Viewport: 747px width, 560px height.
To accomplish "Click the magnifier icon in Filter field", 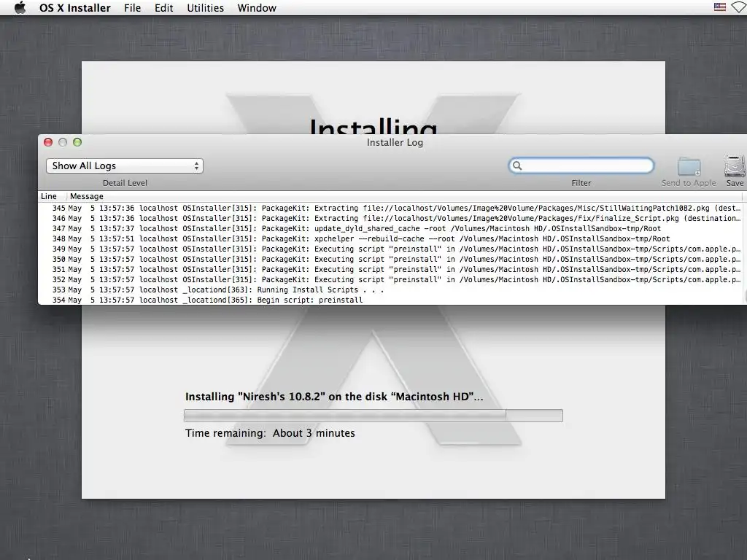I will [x=517, y=166].
